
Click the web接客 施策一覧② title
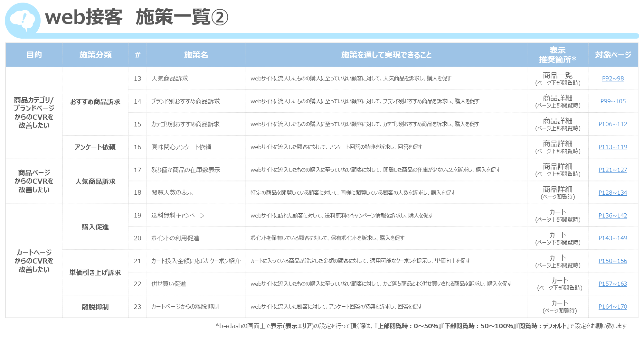(137, 17)
